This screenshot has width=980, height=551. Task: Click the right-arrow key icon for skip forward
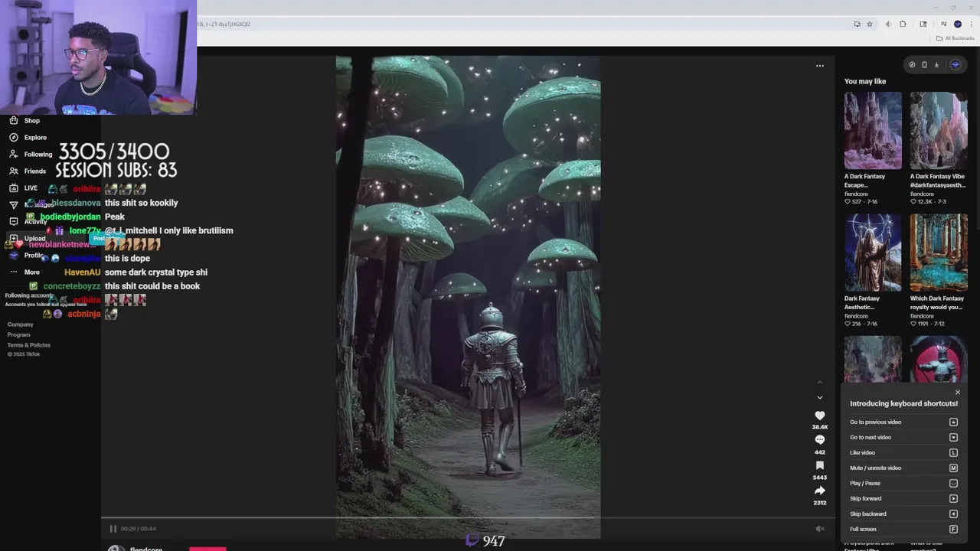[953, 498]
